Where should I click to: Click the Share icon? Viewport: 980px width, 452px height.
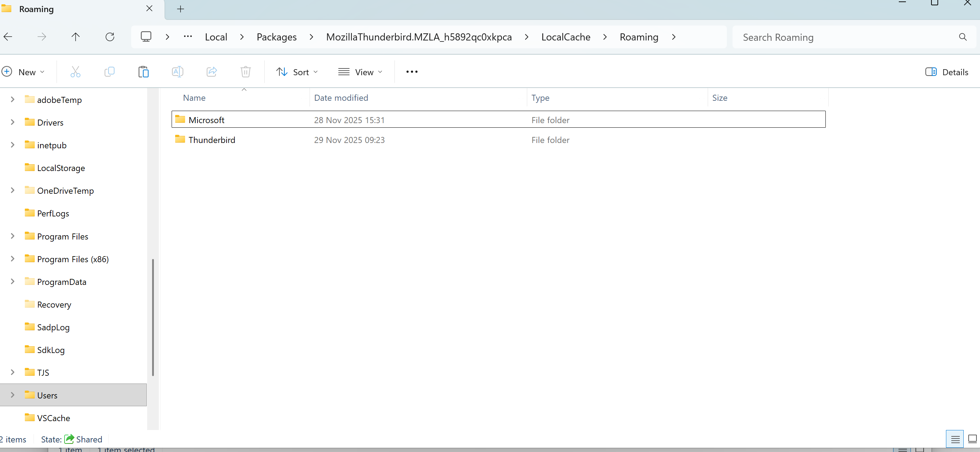pyautogui.click(x=212, y=72)
